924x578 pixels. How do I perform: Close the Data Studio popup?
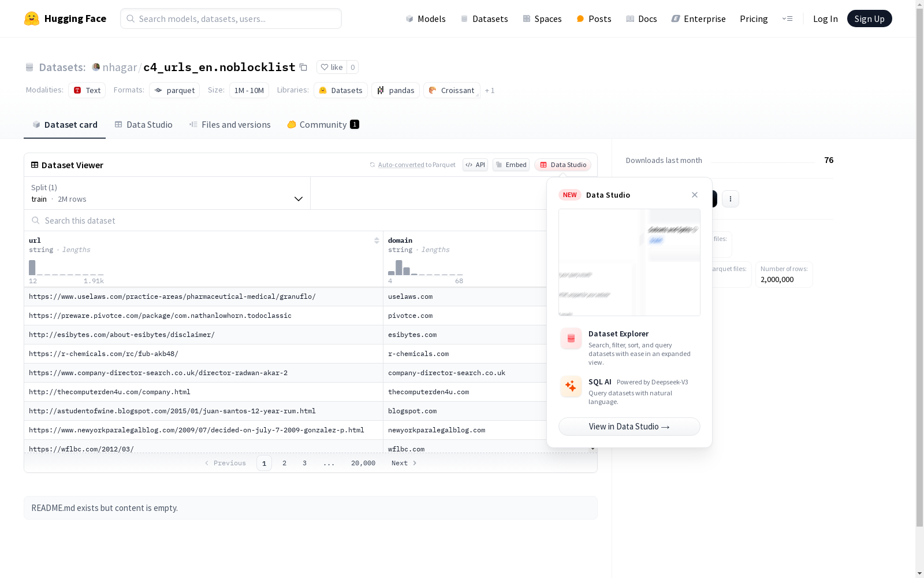[695, 195]
